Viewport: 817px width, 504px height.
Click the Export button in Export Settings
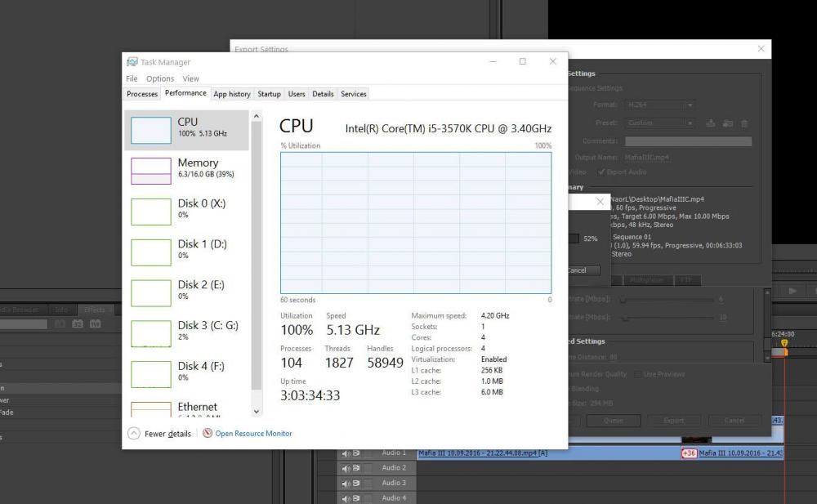674,421
